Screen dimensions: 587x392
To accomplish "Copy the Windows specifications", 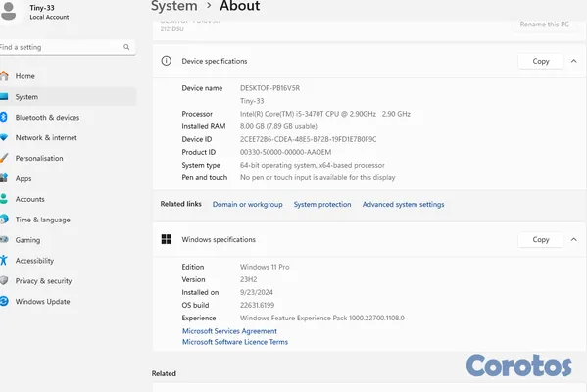I will [x=541, y=240].
